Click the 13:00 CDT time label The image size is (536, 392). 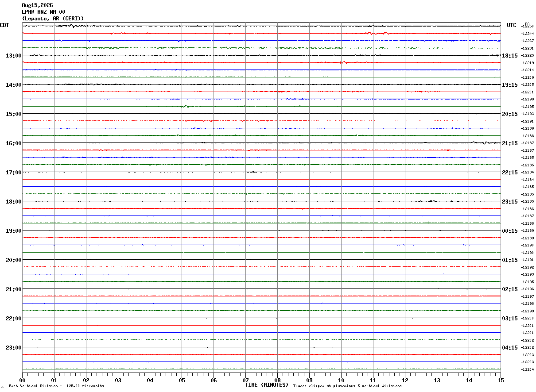click(13, 55)
